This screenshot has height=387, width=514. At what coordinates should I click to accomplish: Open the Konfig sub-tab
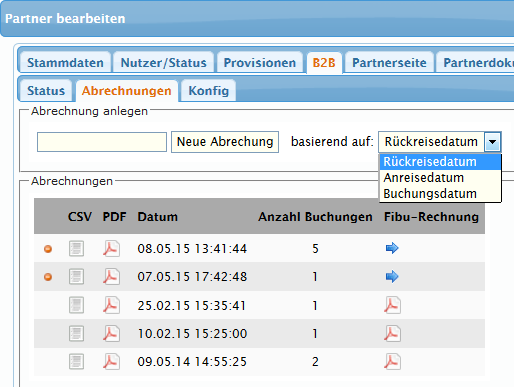pos(209,91)
